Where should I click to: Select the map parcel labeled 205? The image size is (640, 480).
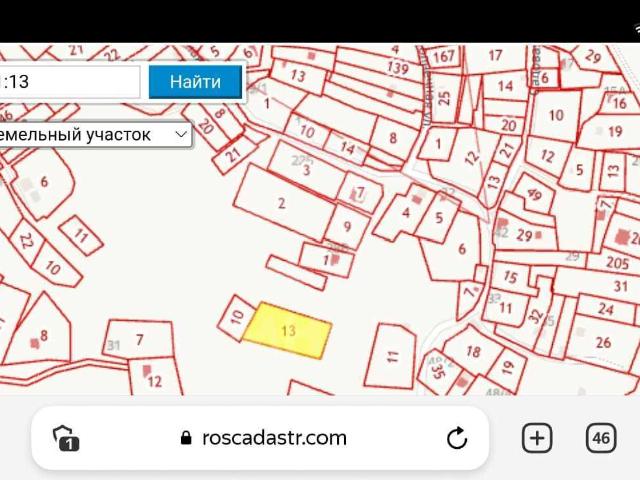pos(617,262)
